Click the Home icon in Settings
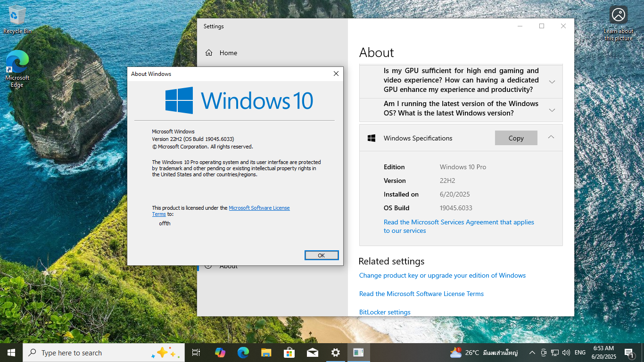This screenshot has width=644, height=362. pyautogui.click(x=209, y=53)
